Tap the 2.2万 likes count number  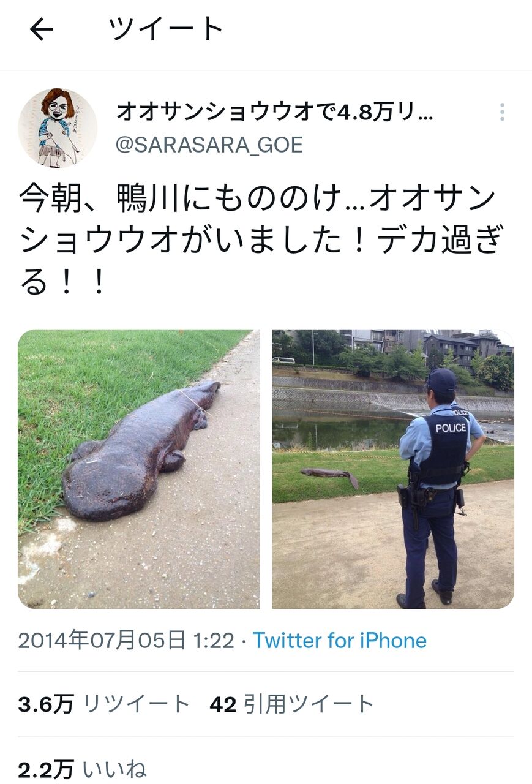coord(46,769)
